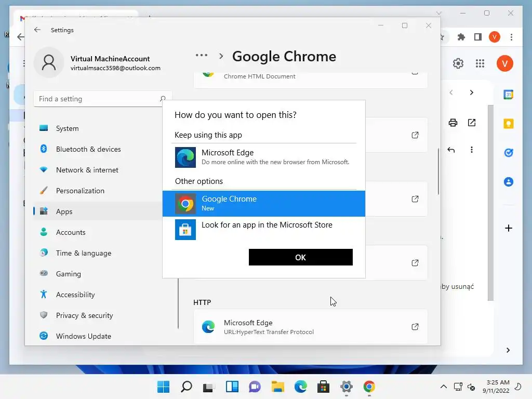Viewport: 532px width, 399px height.
Task: Open the Google apps grid
Action: coord(480,63)
